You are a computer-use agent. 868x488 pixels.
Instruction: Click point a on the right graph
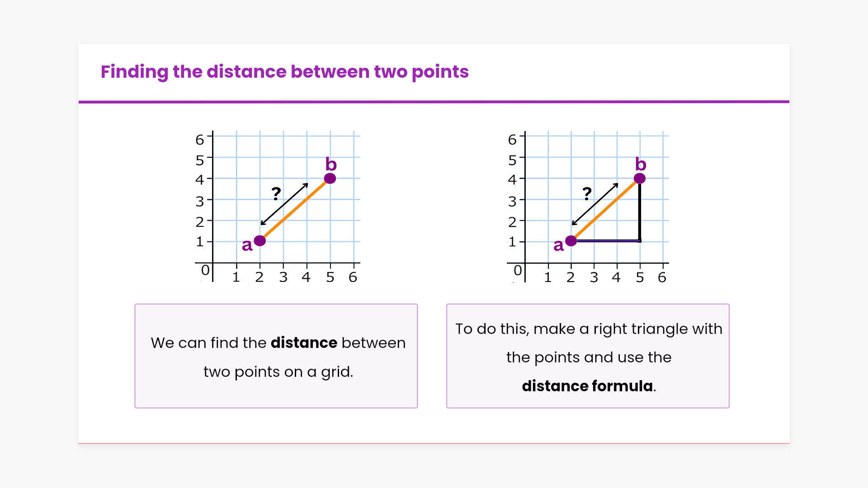[571, 241]
